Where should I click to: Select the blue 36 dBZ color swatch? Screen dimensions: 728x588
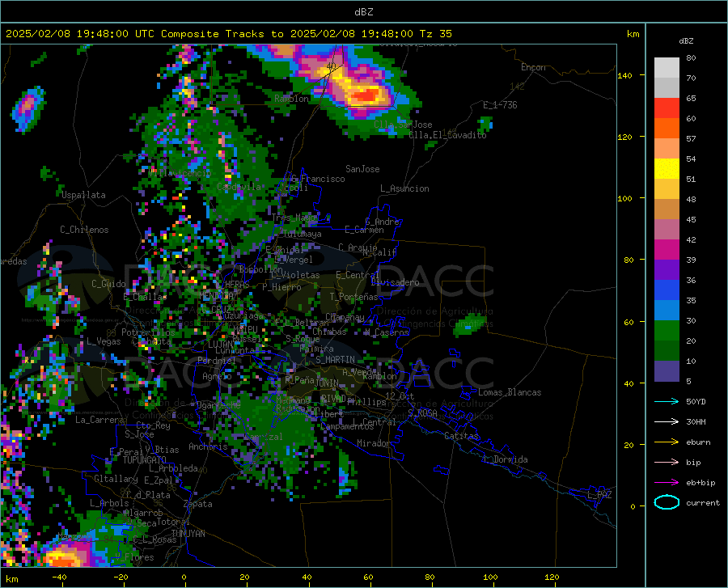point(667,290)
